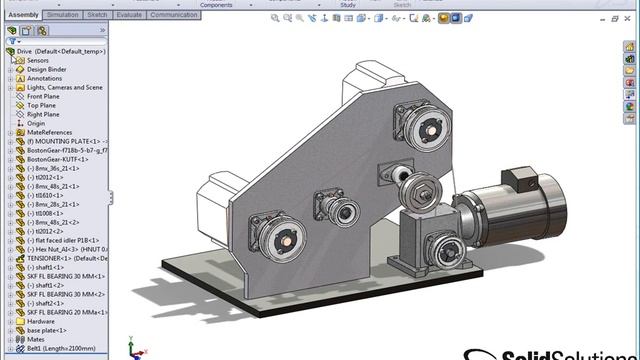Open the File Explorer folder task pane icon

click(x=629, y=71)
